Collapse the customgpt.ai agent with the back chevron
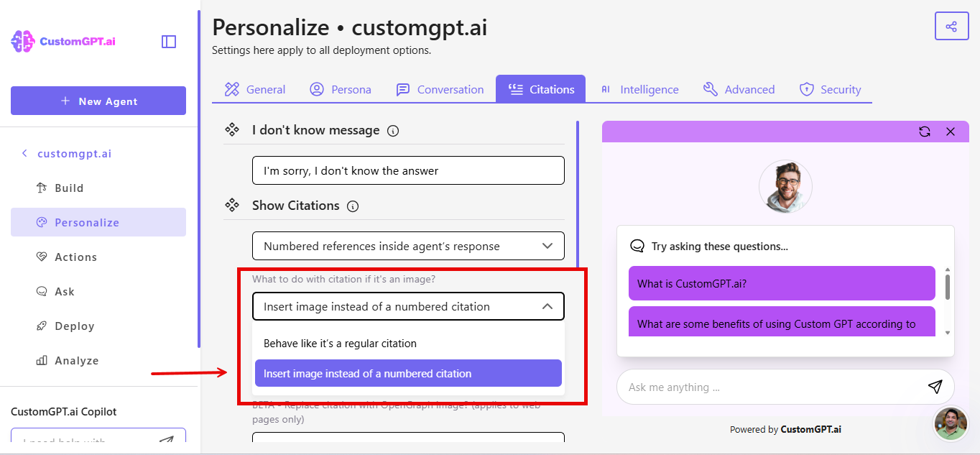The image size is (980, 455). (24, 153)
